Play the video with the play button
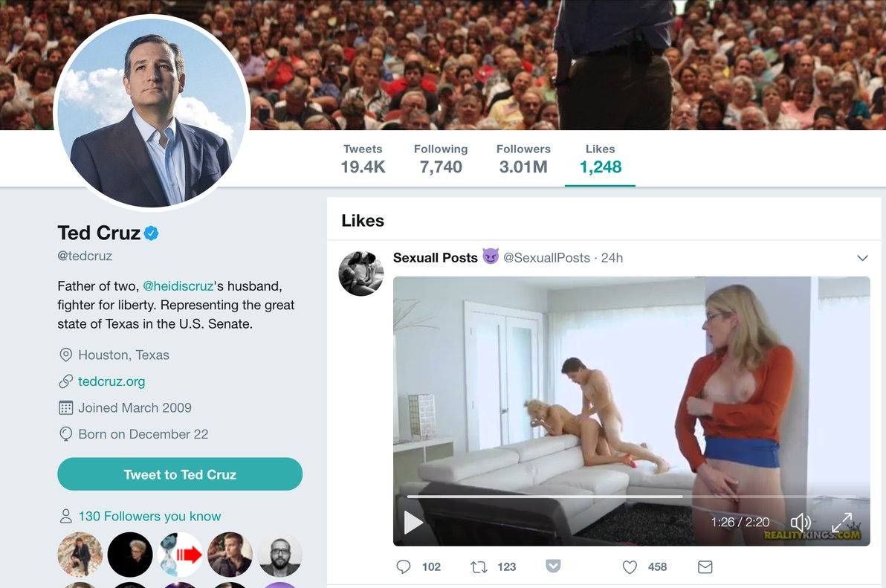The width and height of the screenshot is (886, 588). (x=413, y=522)
